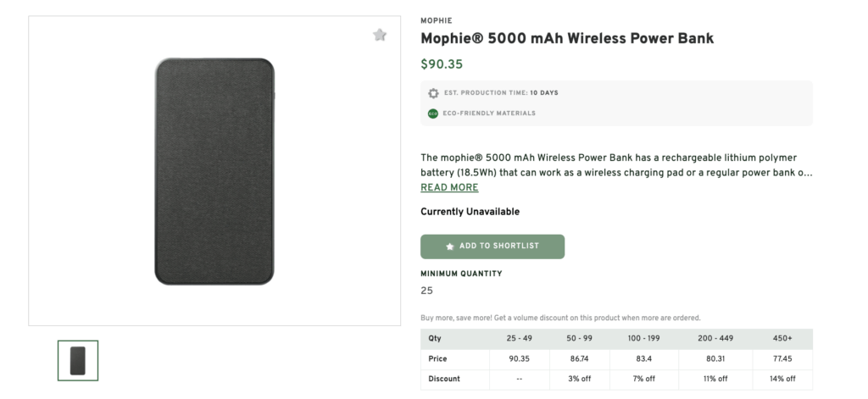This screenshot has width=868, height=399.
Task: Click the Currently Unavailable status text
Action: 470,212
